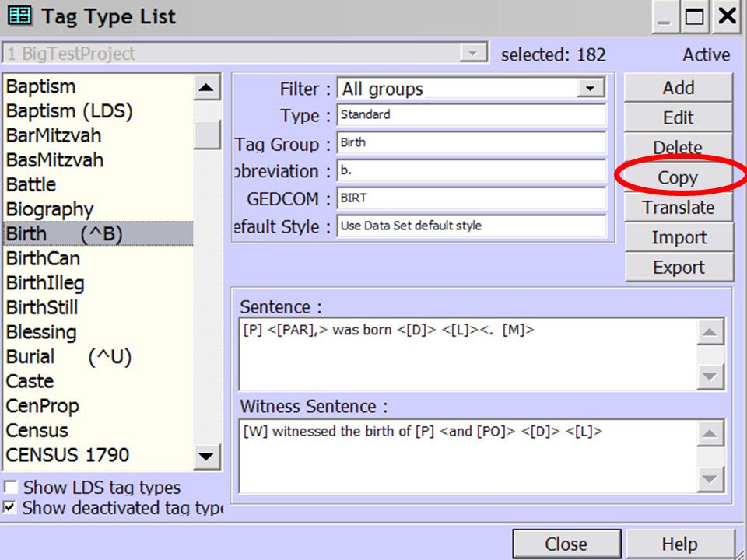Close the Tag Type List dialog
747x560 pixels.
(566, 544)
